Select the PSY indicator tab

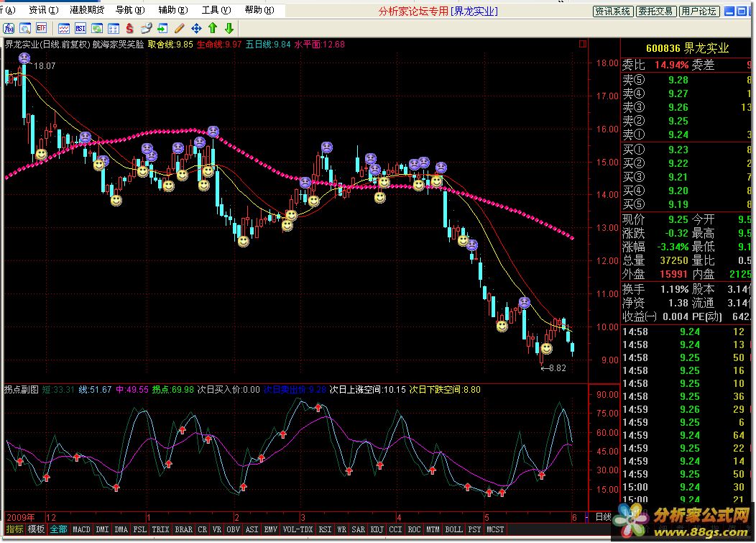474,529
